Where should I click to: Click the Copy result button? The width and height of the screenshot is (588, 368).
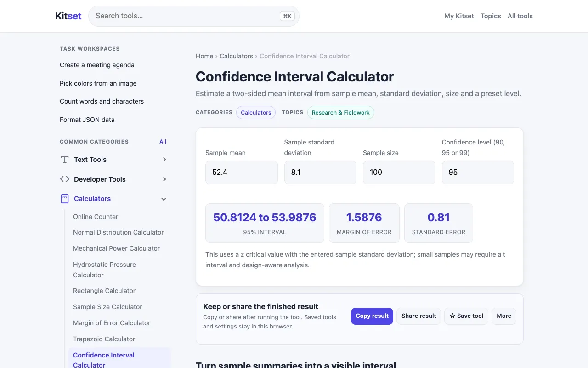(372, 316)
